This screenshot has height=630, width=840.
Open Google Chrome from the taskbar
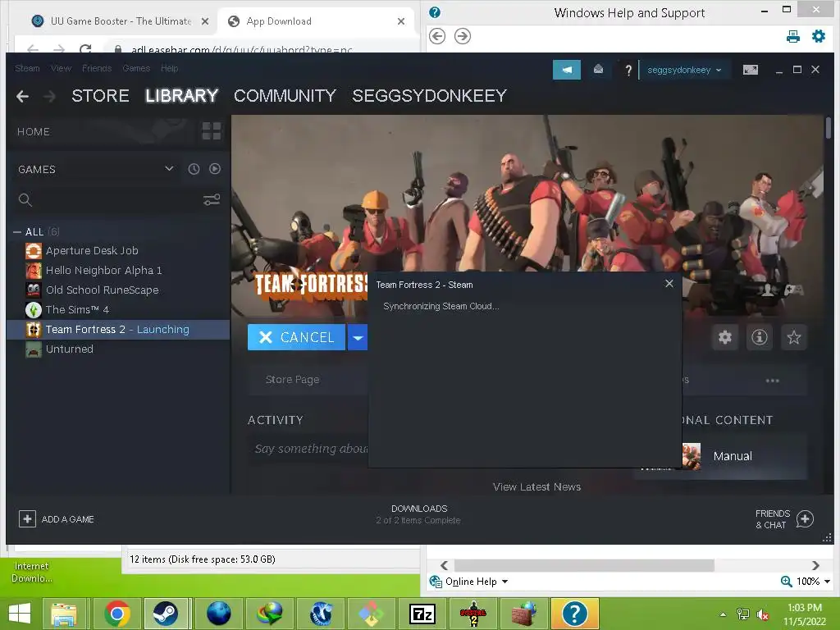(x=117, y=614)
